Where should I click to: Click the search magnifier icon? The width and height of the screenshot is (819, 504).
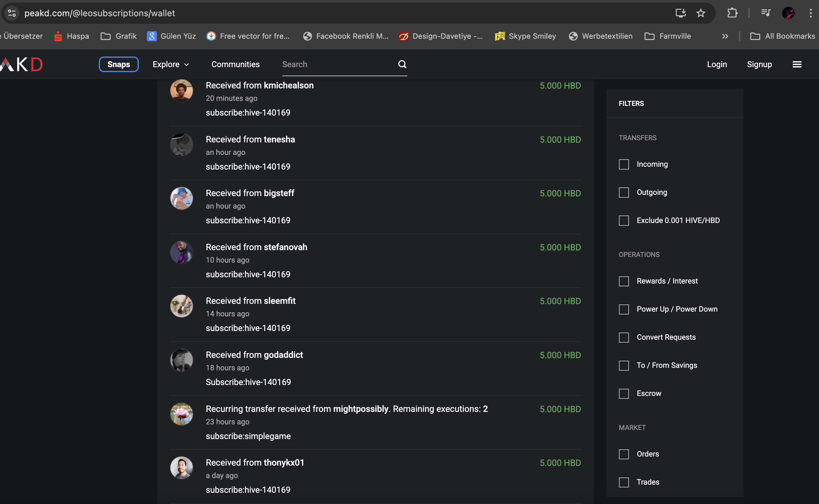coord(402,64)
